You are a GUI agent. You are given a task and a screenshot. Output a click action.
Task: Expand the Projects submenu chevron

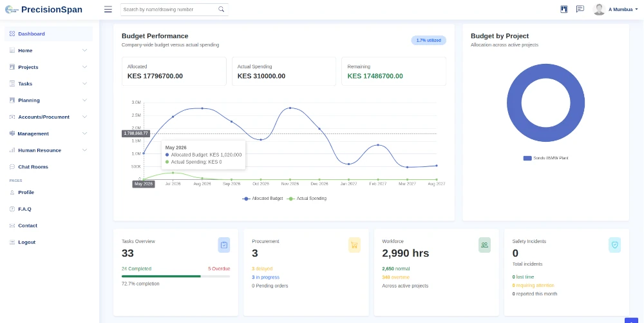(x=84, y=67)
